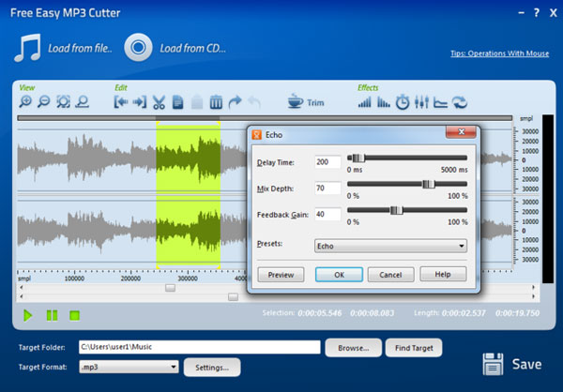Confirm the Echo dialog with OK
The image size is (563, 392).
click(339, 275)
